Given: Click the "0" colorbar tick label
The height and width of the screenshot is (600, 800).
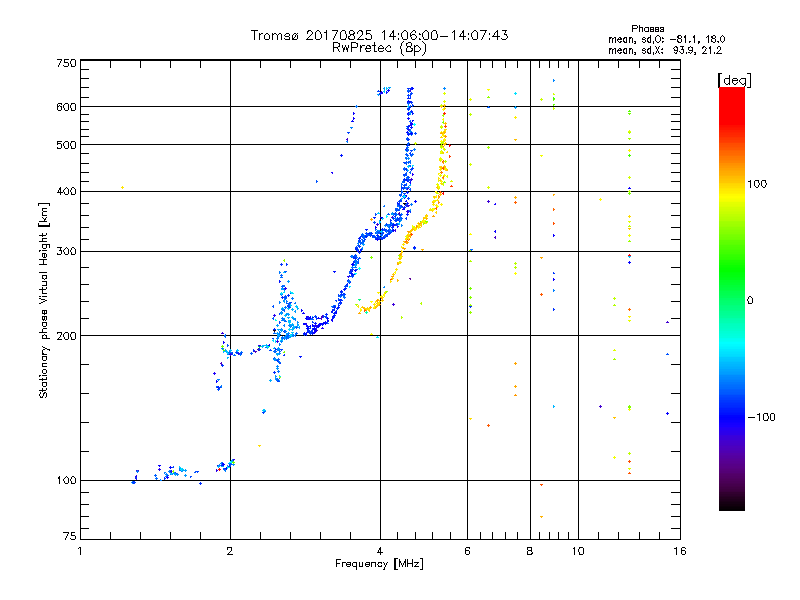Looking at the screenshot, I should tap(750, 300).
